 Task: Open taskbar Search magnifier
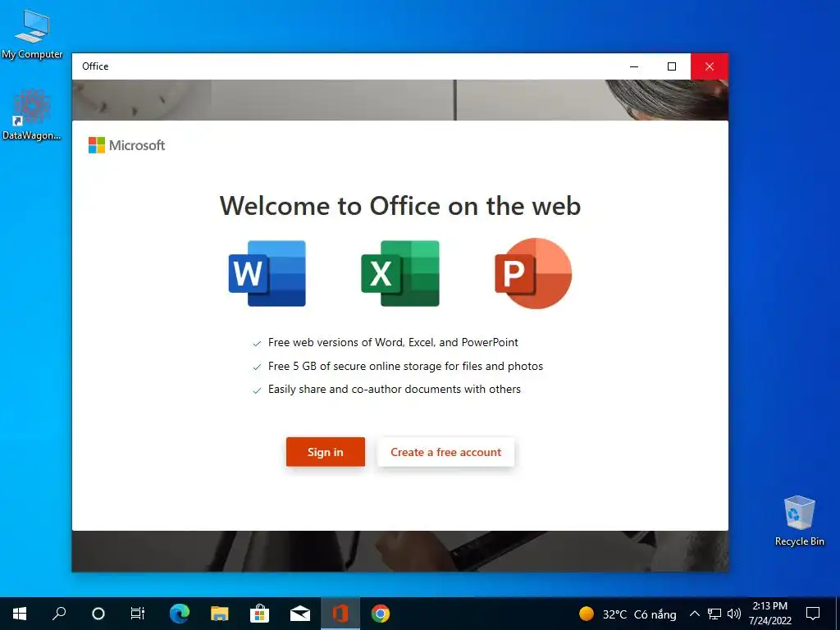tap(59, 614)
